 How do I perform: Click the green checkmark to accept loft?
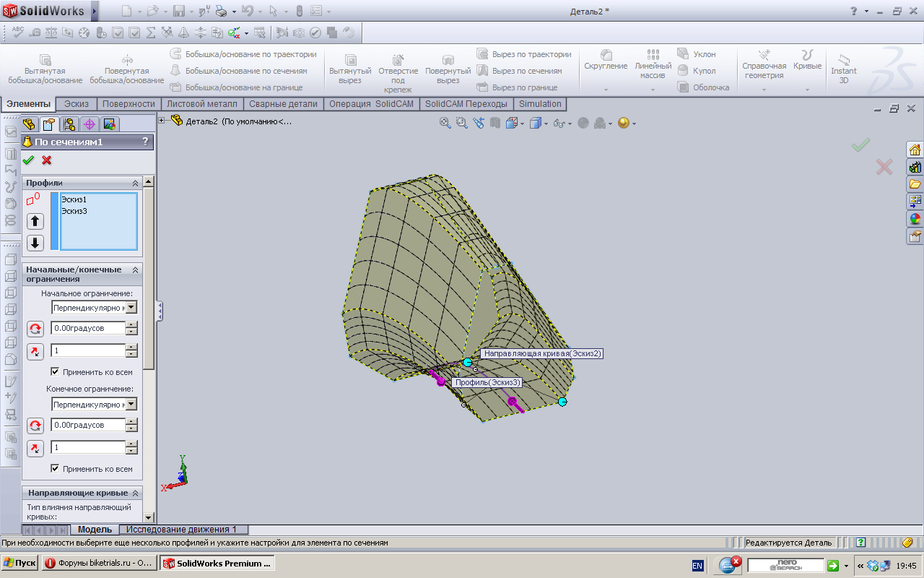tap(28, 160)
